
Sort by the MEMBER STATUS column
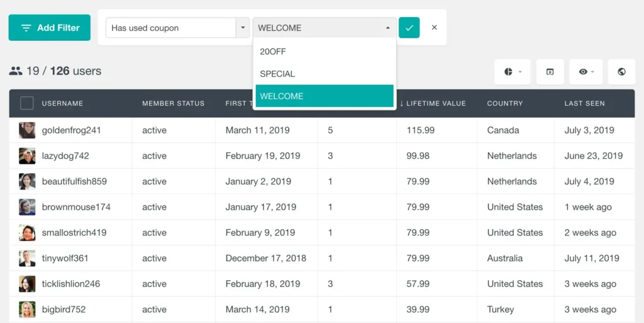click(x=174, y=103)
